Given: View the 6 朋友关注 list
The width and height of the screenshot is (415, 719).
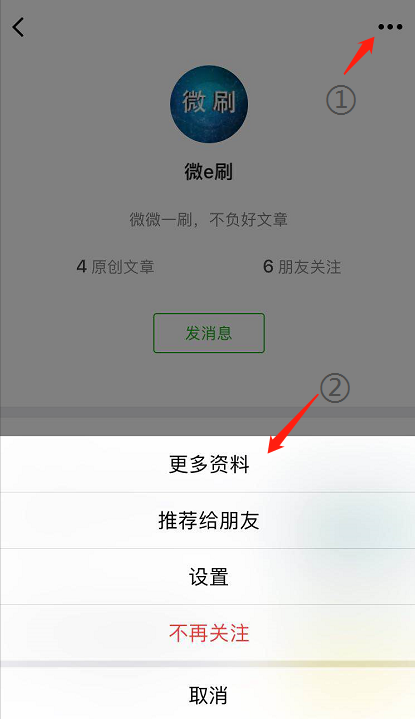Looking at the screenshot, I should pos(302,266).
